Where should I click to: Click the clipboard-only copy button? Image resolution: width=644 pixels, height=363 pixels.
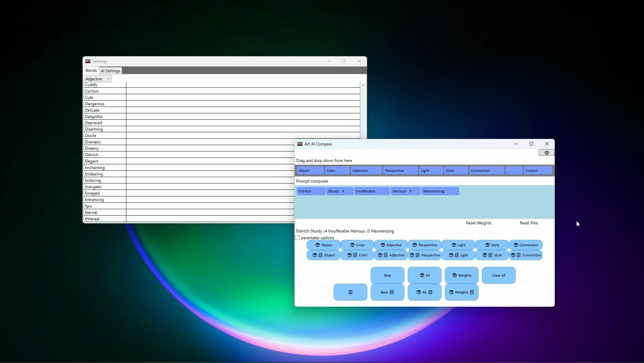(x=350, y=292)
